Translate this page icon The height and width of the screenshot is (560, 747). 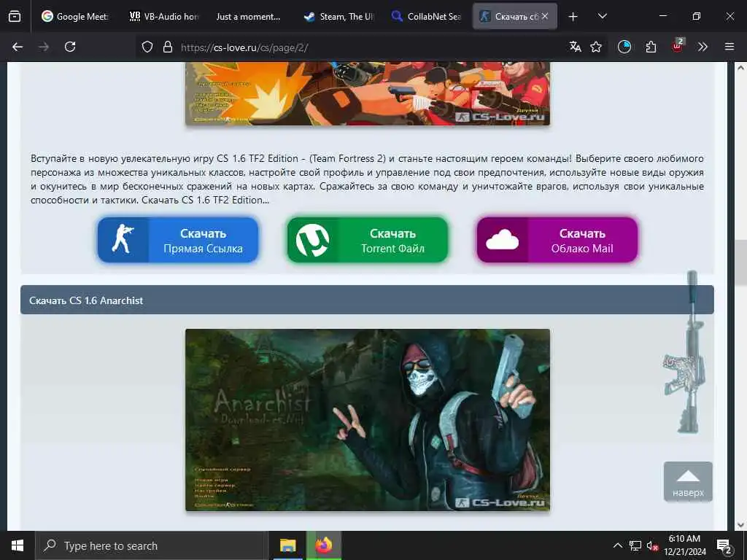pyautogui.click(x=576, y=47)
